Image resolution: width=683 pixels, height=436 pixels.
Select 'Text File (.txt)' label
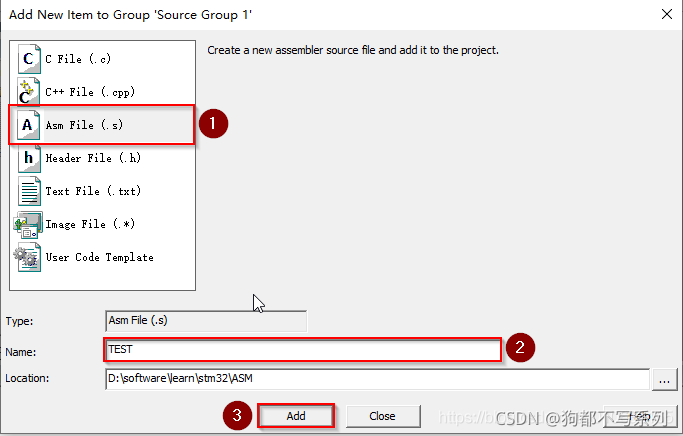click(93, 191)
